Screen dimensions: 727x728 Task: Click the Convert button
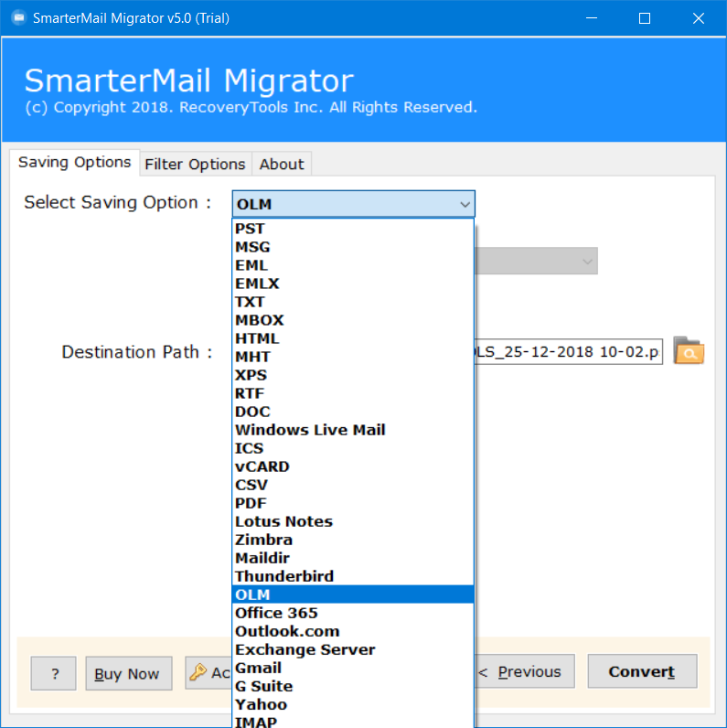pyautogui.click(x=642, y=671)
